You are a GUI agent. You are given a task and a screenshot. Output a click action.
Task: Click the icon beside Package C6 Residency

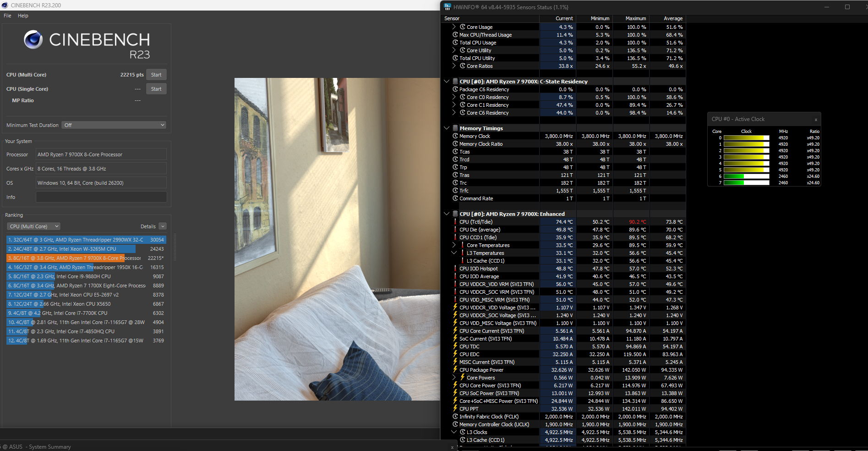pos(455,89)
